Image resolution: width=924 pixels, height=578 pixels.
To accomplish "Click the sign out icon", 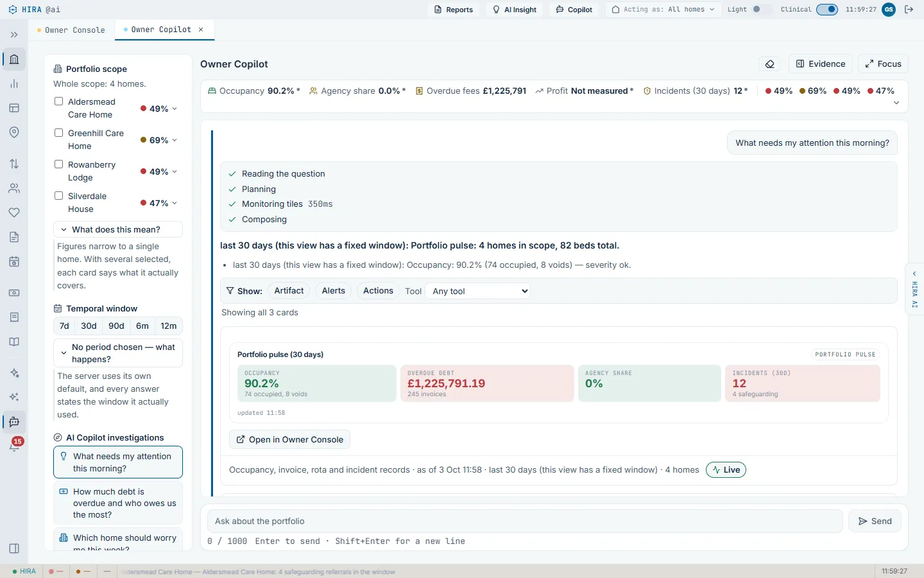I will (909, 10).
